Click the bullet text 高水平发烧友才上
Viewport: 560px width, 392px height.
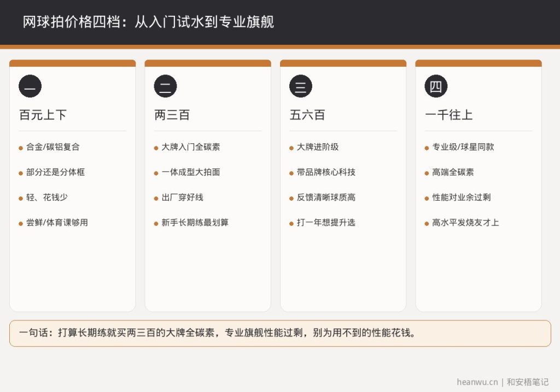click(466, 223)
